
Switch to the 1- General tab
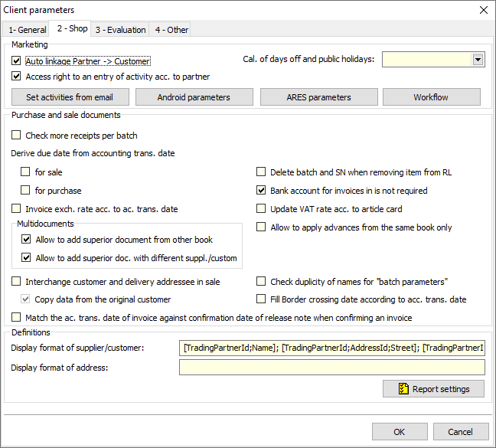click(x=27, y=30)
